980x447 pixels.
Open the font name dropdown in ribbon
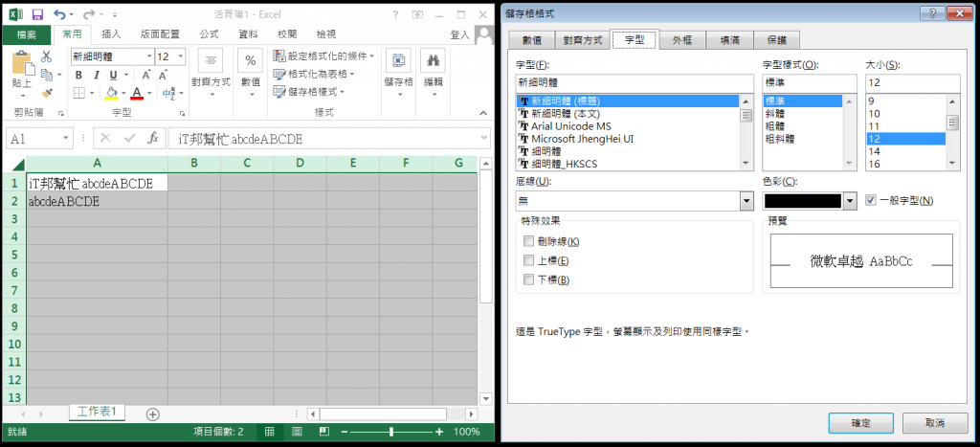coord(149,56)
